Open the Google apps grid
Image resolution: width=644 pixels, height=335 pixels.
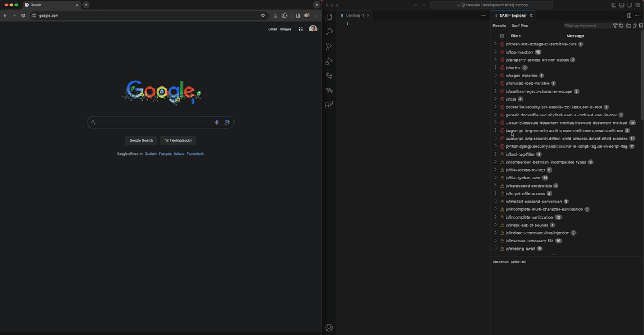click(x=301, y=29)
